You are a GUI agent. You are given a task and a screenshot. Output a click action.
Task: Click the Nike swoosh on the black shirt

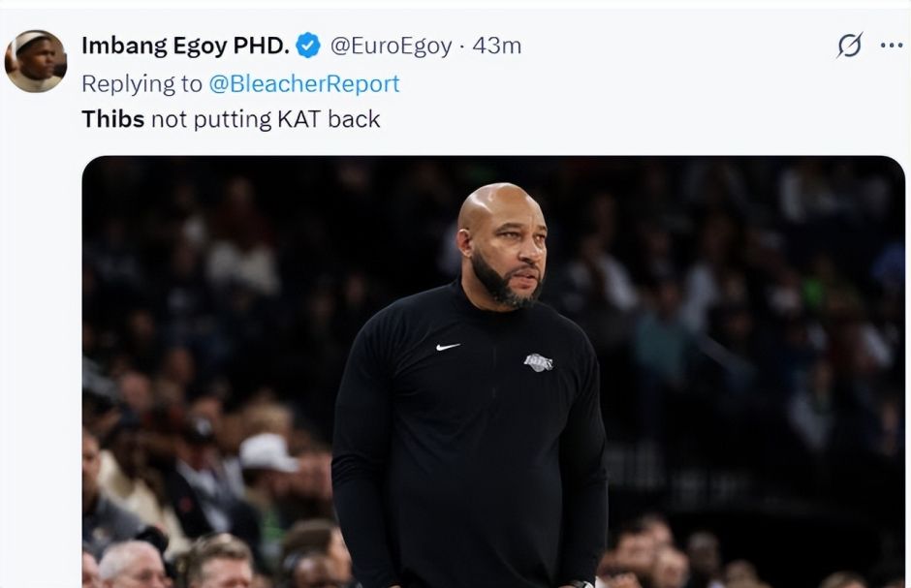pyautogui.click(x=448, y=347)
